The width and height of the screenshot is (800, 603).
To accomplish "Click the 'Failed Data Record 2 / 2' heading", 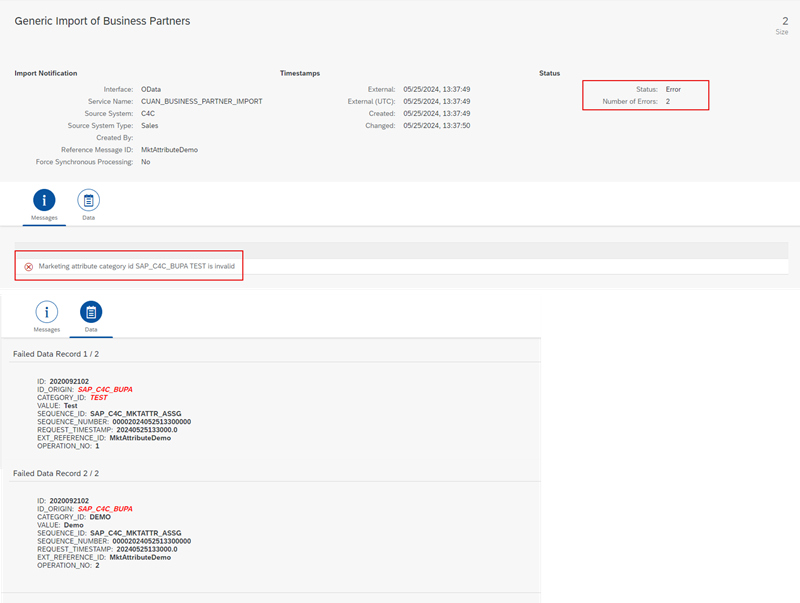I will pyautogui.click(x=56, y=473).
